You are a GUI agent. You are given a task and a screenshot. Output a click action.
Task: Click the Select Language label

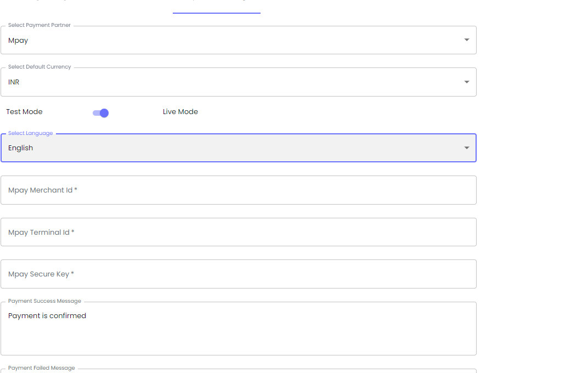(x=31, y=133)
